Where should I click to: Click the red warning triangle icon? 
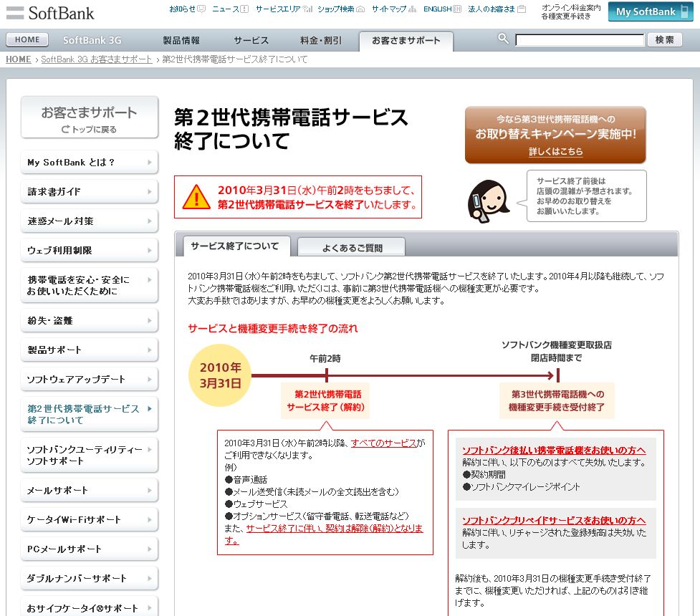[x=196, y=197]
